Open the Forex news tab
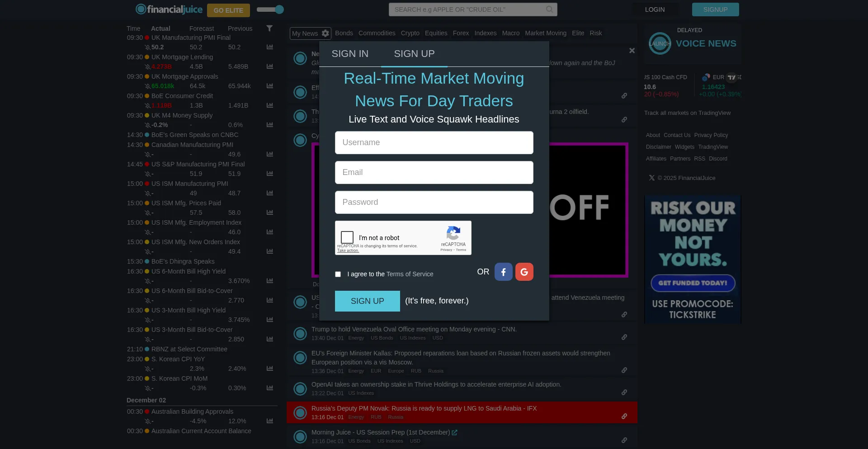 coord(461,33)
